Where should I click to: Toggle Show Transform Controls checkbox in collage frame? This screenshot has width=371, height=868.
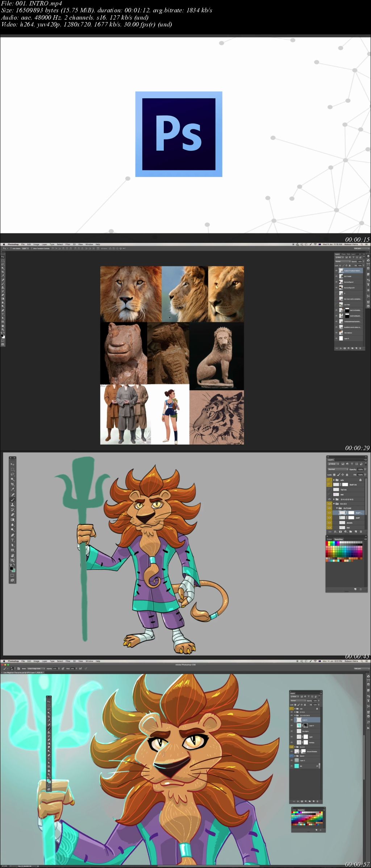click(x=32, y=249)
